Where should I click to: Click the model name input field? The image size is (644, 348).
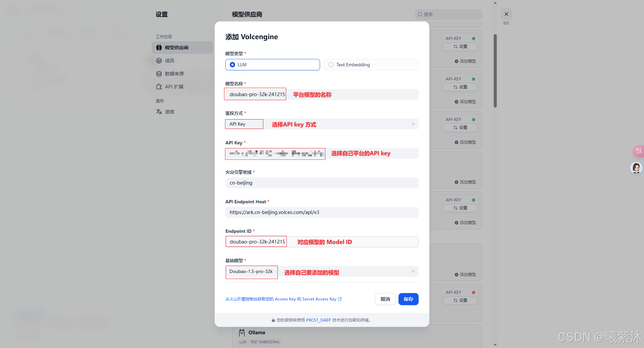tap(322, 94)
